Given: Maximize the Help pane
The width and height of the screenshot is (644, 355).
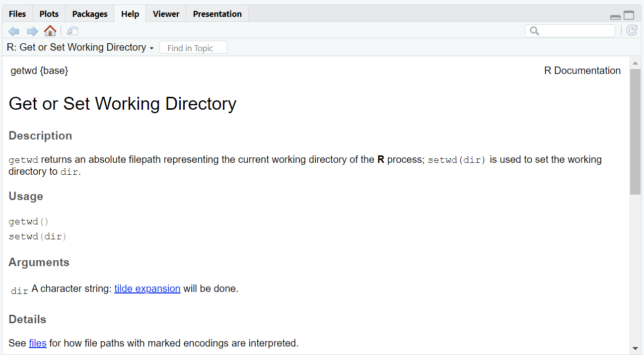Looking at the screenshot, I should (629, 15).
